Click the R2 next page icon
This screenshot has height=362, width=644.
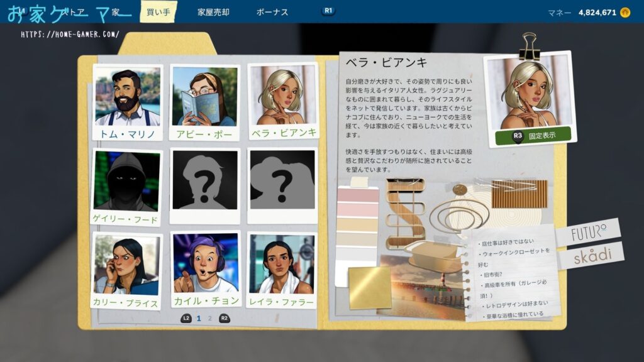point(225,318)
